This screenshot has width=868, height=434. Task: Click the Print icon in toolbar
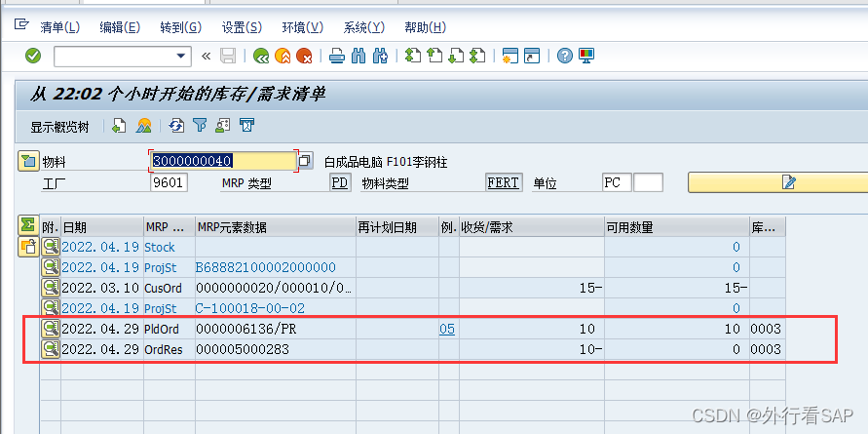337,56
